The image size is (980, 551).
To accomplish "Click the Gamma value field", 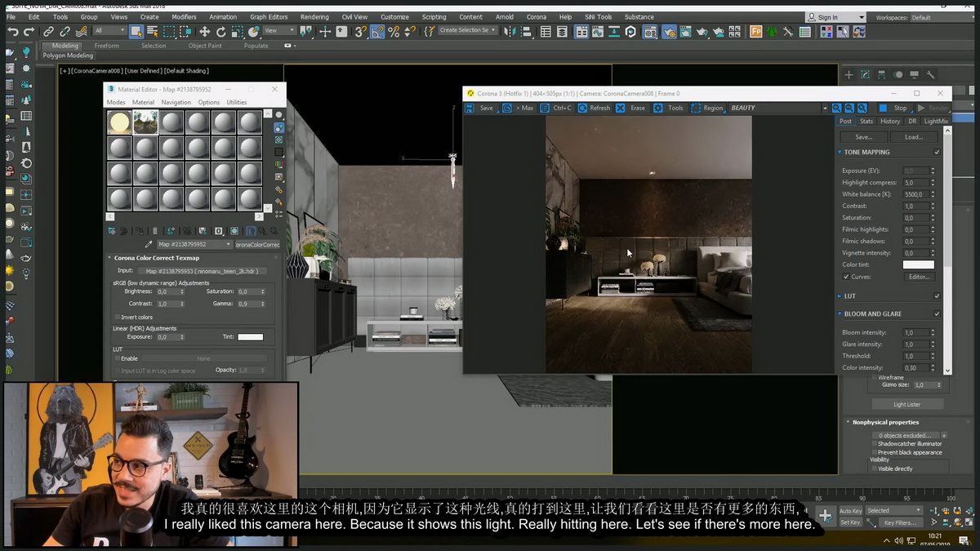I will tap(247, 304).
